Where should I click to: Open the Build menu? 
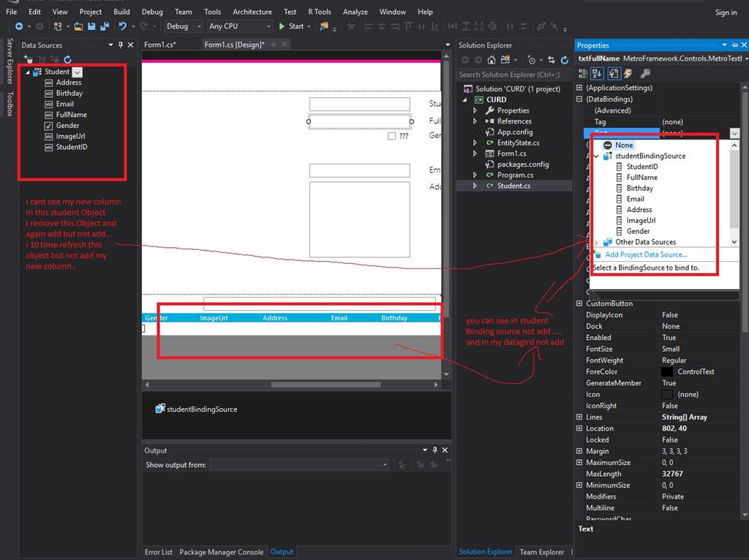121,12
